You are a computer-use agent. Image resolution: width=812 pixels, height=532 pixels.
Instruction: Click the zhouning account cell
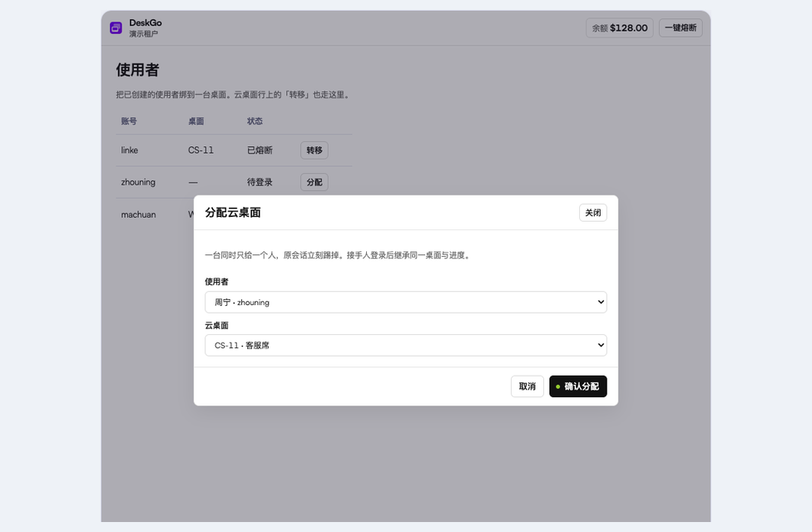coord(138,182)
